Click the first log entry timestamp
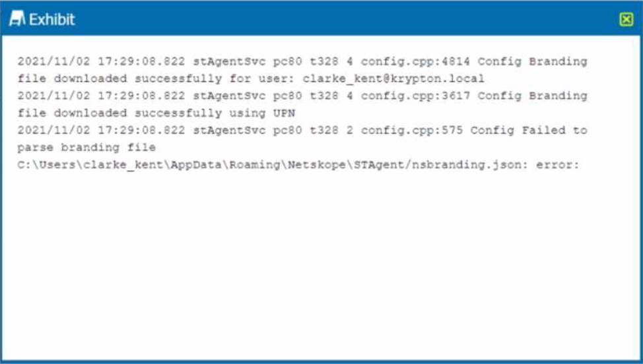The height and width of the screenshot is (364, 643). click(x=101, y=61)
